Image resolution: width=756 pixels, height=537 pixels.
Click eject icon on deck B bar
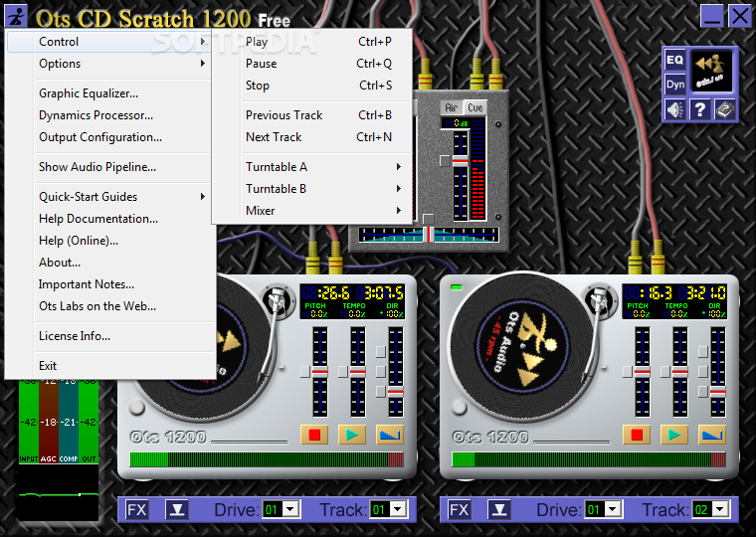pyautogui.click(x=499, y=509)
